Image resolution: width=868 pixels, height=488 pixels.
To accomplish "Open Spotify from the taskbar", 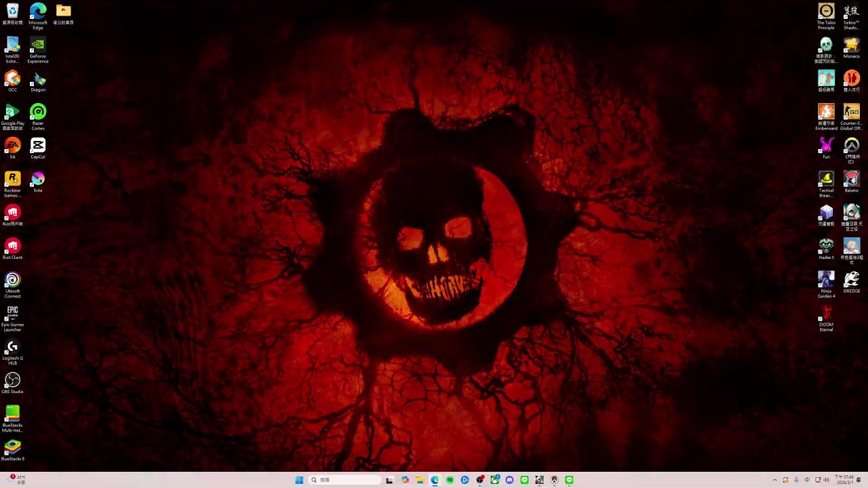I will [450, 480].
